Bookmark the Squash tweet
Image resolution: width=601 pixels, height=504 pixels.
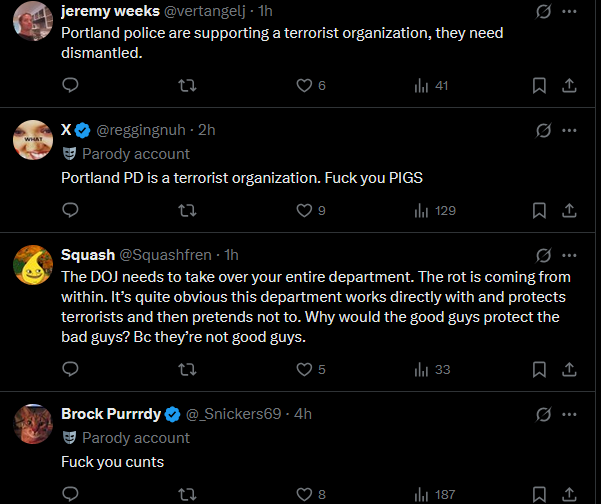click(539, 369)
